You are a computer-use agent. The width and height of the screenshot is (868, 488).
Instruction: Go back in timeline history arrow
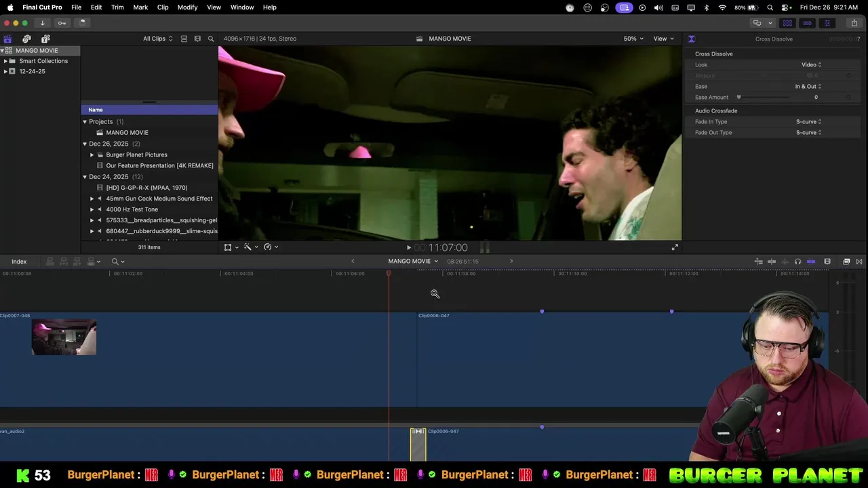(353, 261)
